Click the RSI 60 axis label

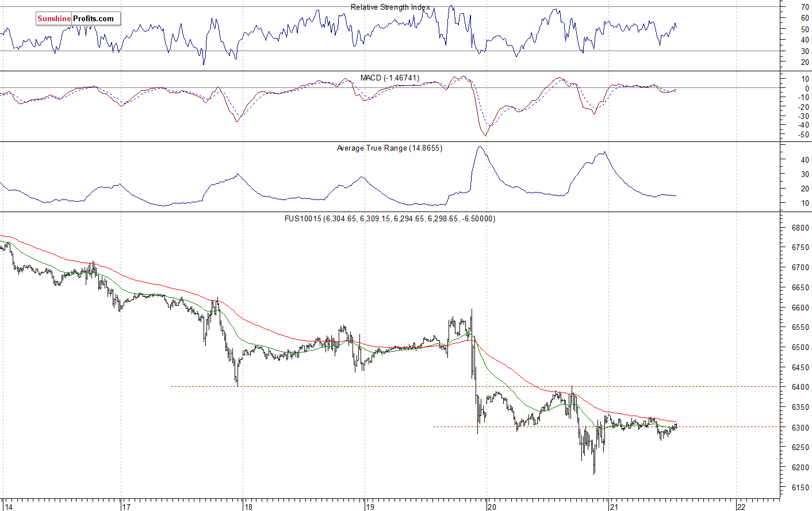(805, 18)
